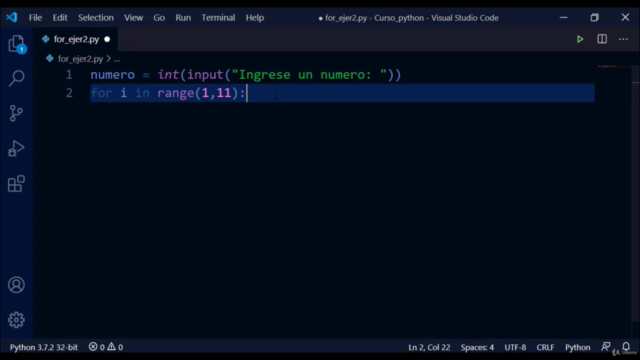Image resolution: width=640 pixels, height=360 pixels.
Task: Run the Python file using the green play icon
Action: point(580,39)
